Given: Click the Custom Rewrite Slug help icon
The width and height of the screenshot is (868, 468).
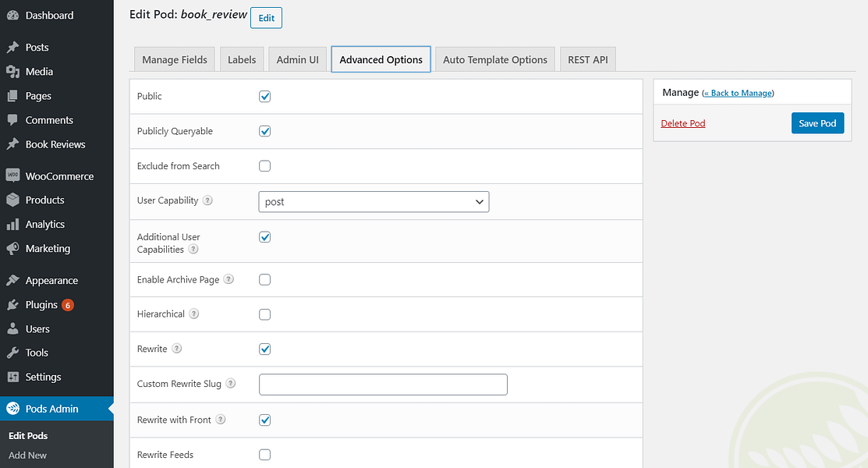Looking at the screenshot, I should 231,383.
